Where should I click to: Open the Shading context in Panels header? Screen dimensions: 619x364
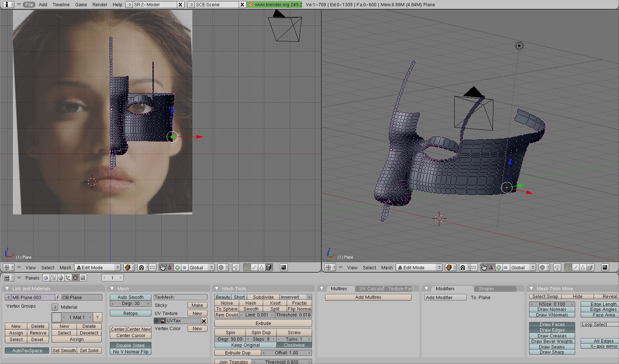[x=61, y=278]
